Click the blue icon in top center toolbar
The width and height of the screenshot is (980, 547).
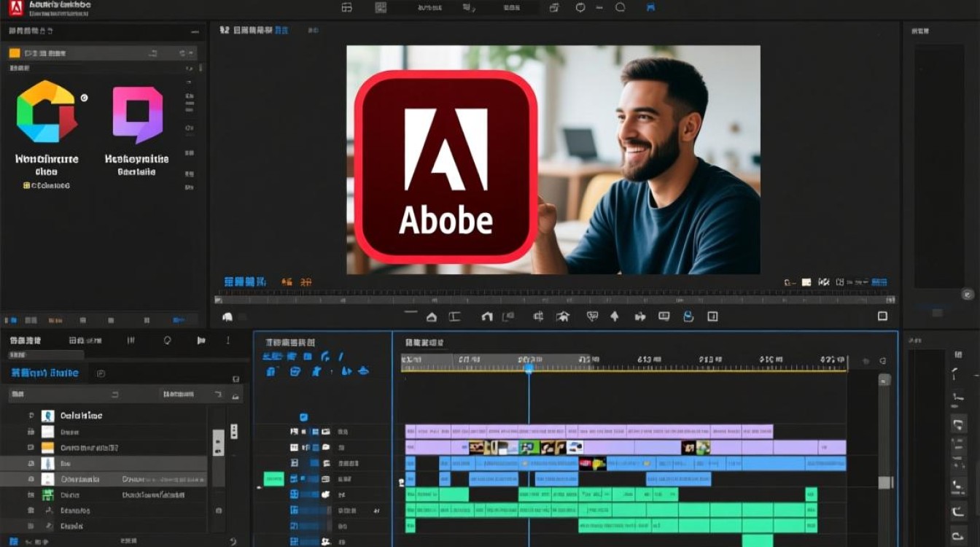[650, 8]
